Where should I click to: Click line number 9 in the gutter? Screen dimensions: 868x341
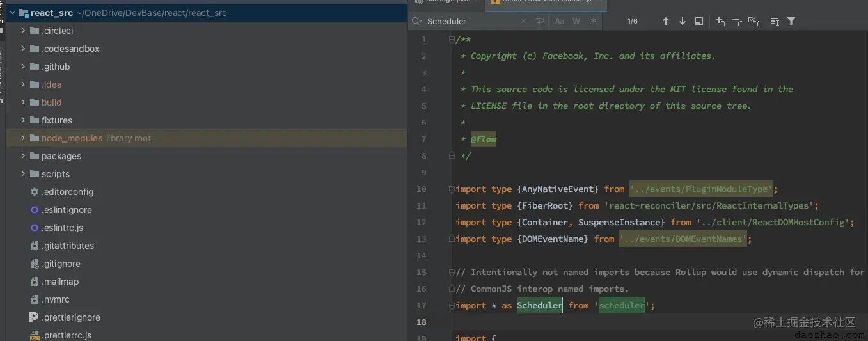[x=423, y=172]
